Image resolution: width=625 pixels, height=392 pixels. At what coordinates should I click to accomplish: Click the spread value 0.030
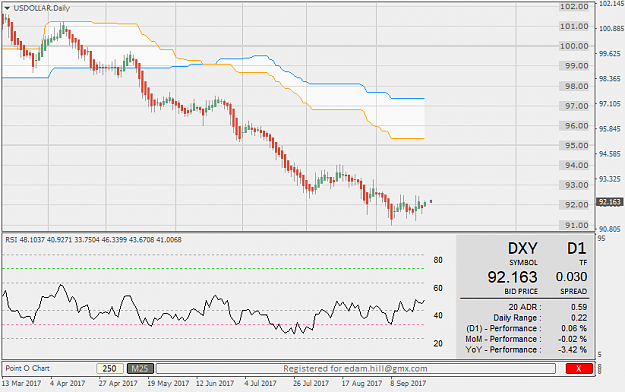(x=571, y=277)
